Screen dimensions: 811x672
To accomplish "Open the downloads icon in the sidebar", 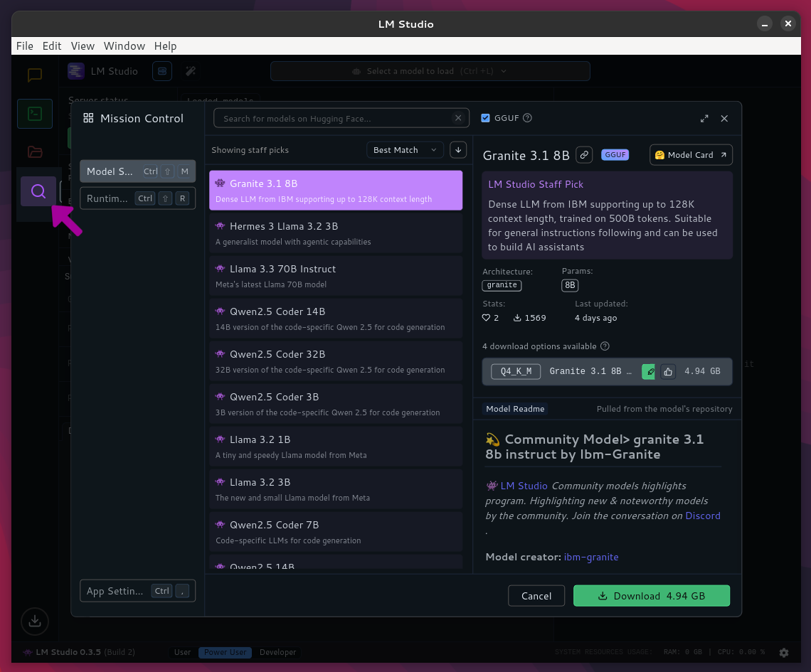I will pyautogui.click(x=35, y=621).
